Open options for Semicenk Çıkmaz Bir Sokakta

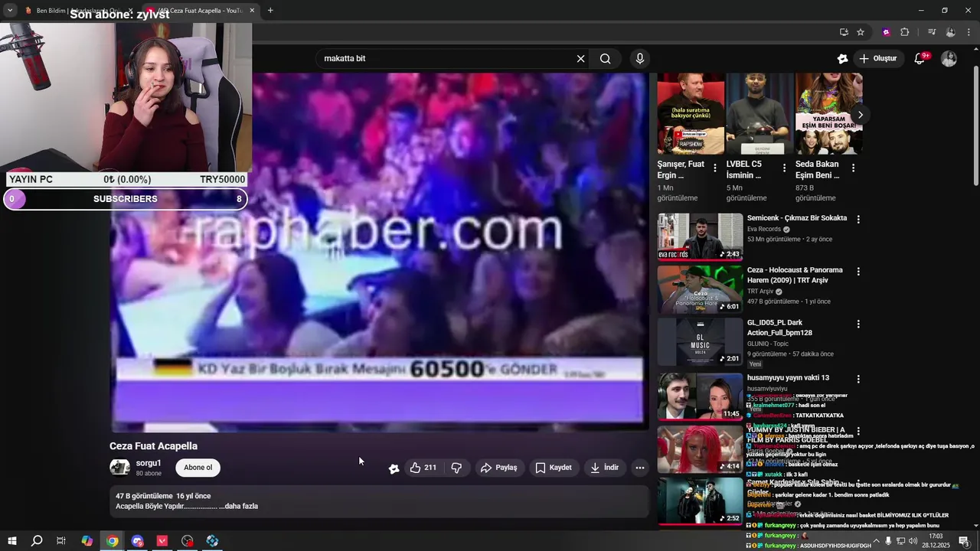pyautogui.click(x=858, y=219)
